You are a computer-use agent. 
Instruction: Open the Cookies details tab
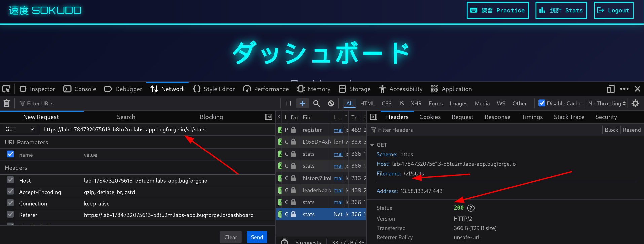430,117
